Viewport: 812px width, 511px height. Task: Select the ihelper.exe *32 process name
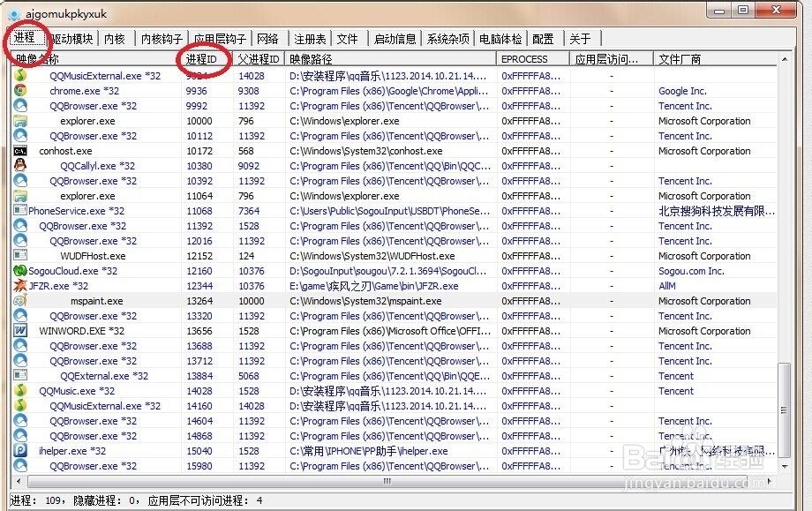pyautogui.click(x=72, y=451)
